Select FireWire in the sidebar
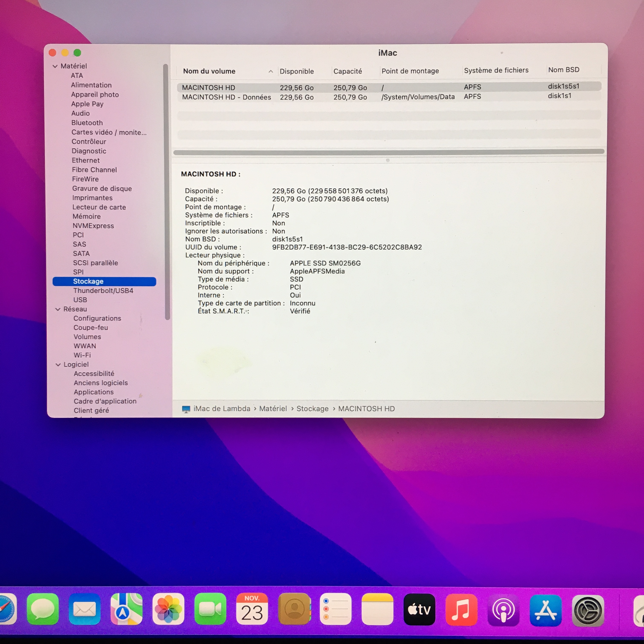This screenshot has height=644, width=644. click(85, 179)
